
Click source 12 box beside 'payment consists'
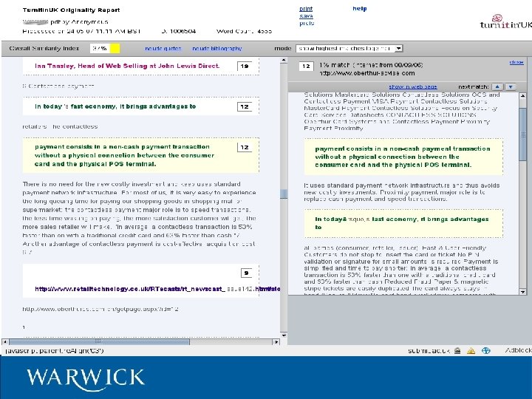point(245,147)
